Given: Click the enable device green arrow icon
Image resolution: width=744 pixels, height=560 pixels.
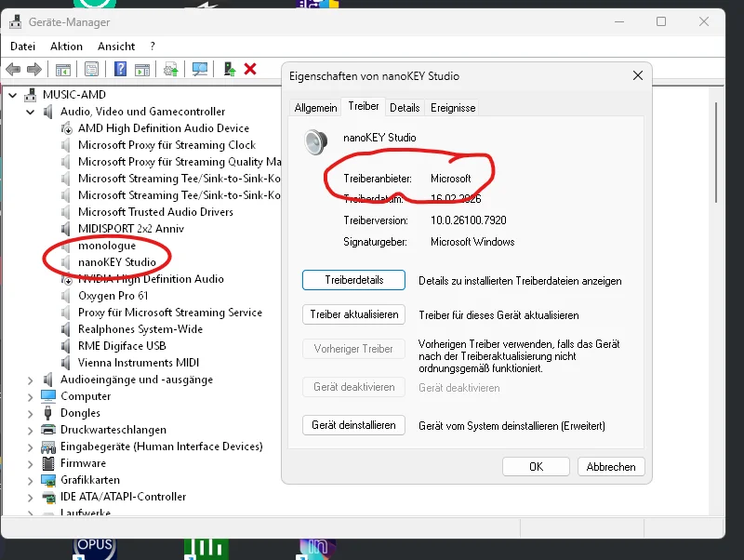Looking at the screenshot, I should pos(230,69).
